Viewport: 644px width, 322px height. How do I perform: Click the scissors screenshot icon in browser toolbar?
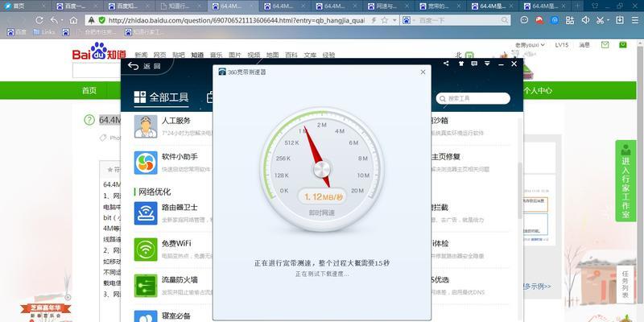pos(600,20)
